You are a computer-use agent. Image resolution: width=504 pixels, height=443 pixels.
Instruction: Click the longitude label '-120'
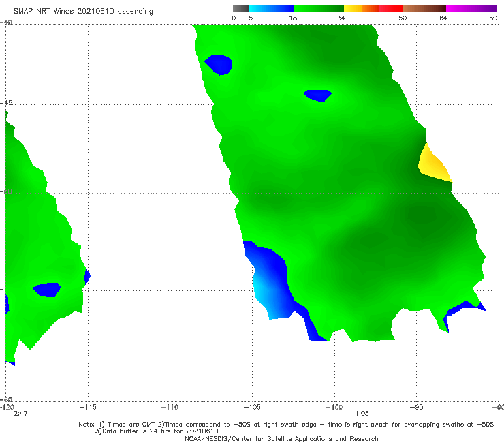7,407
